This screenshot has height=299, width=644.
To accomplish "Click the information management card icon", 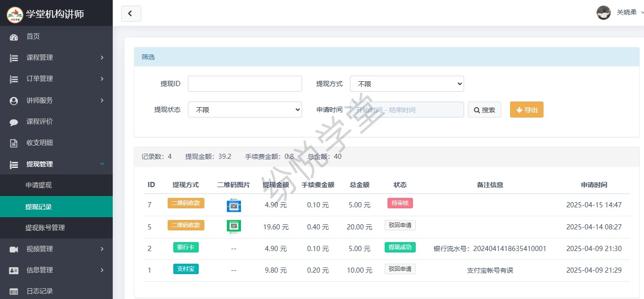I will click(14, 270).
